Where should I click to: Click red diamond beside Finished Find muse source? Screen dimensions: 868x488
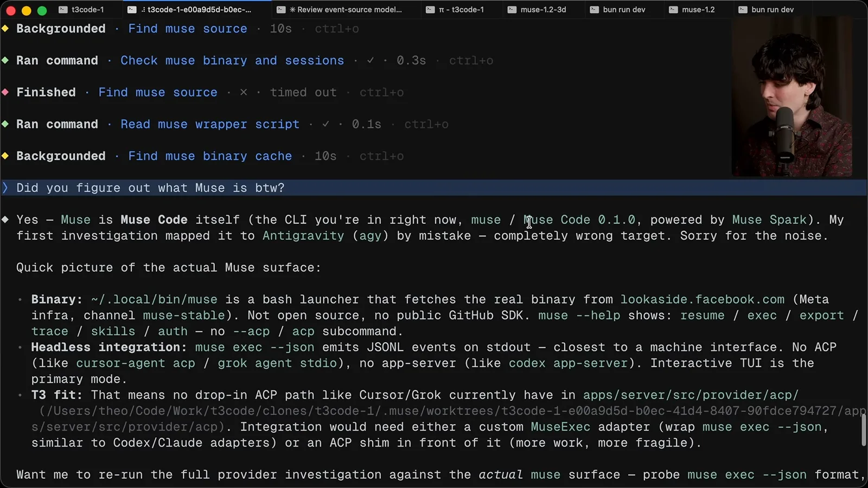(x=5, y=92)
